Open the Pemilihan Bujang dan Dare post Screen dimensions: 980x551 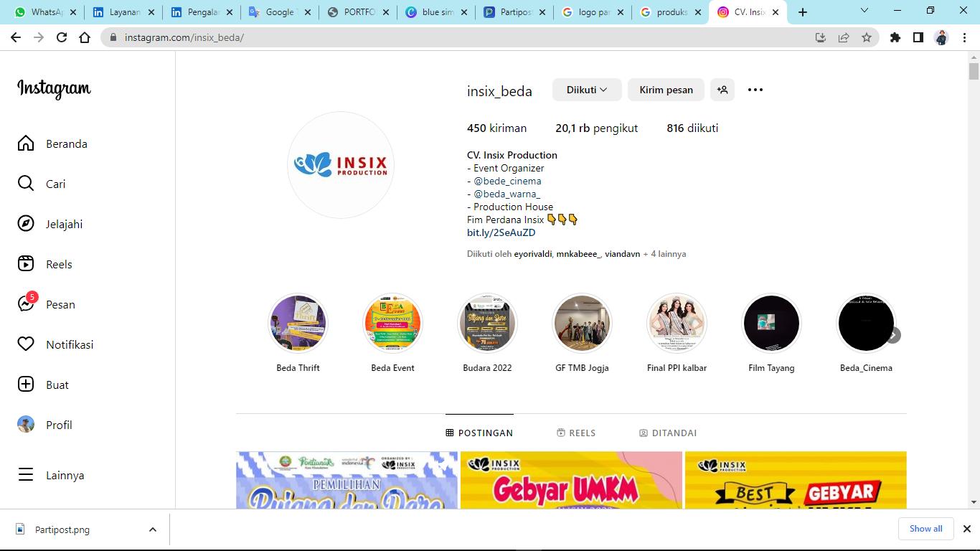pyautogui.click(x=347, y=480)
